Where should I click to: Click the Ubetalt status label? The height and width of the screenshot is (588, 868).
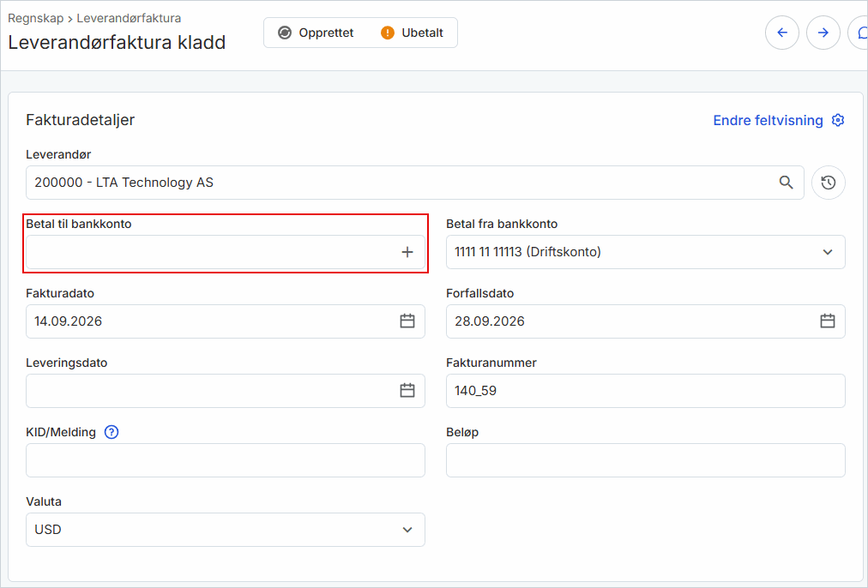click(422, 33)
